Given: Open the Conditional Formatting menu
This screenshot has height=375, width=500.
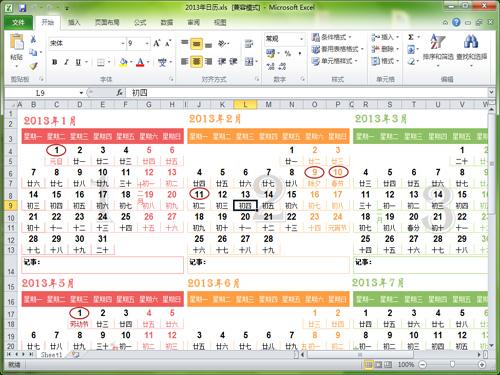Looking at the screenshot, I should (332, 37).
